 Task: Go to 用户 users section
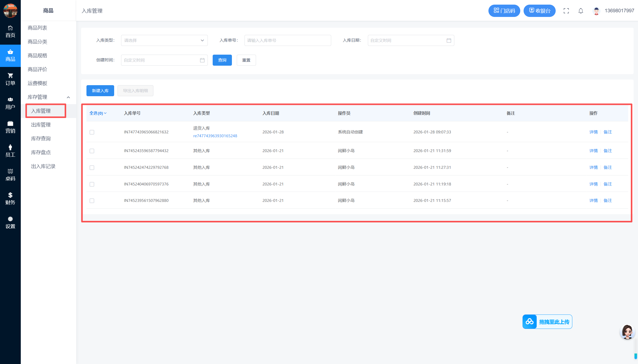pyautogui.click(x=10, y=103)
